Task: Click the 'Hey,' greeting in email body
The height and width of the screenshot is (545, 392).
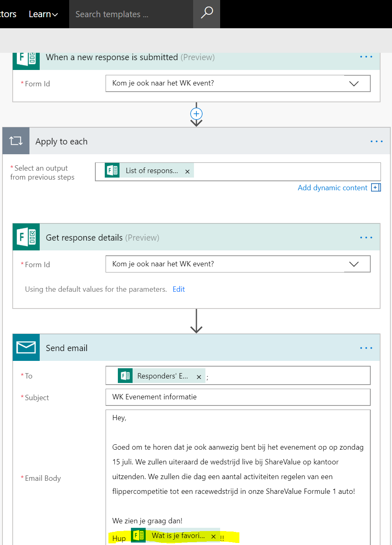Action: tap(119, 418)
